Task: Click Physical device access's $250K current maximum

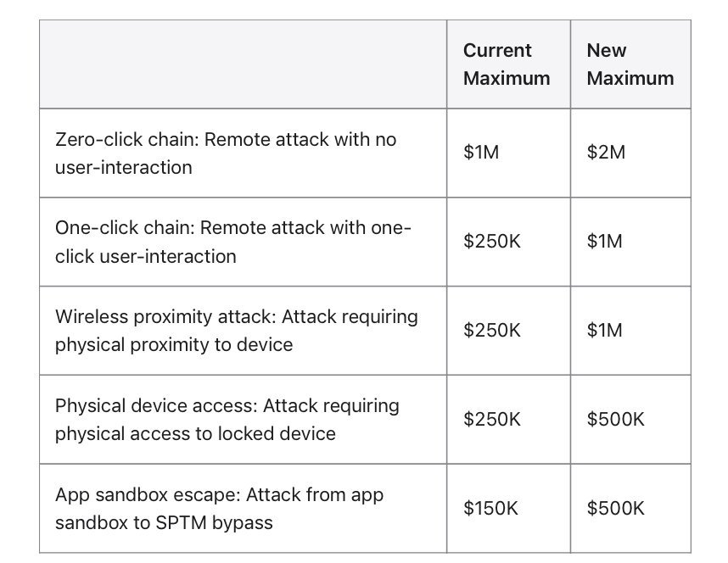Action: [492, 420]
